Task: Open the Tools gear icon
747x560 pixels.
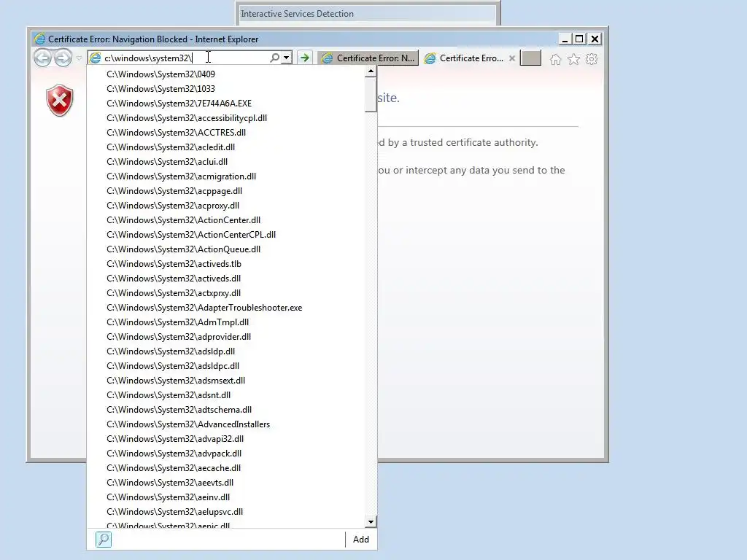Action: click(x=592, y=59)
